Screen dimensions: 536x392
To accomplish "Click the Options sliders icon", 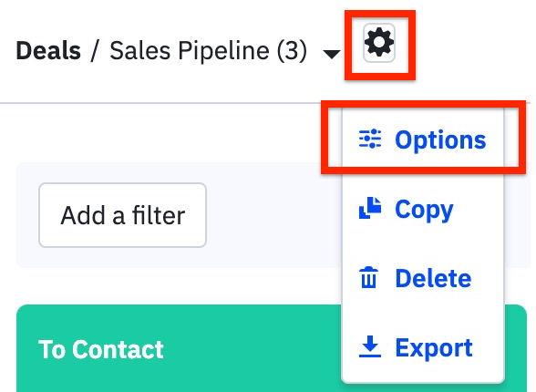I will point(370,139).
